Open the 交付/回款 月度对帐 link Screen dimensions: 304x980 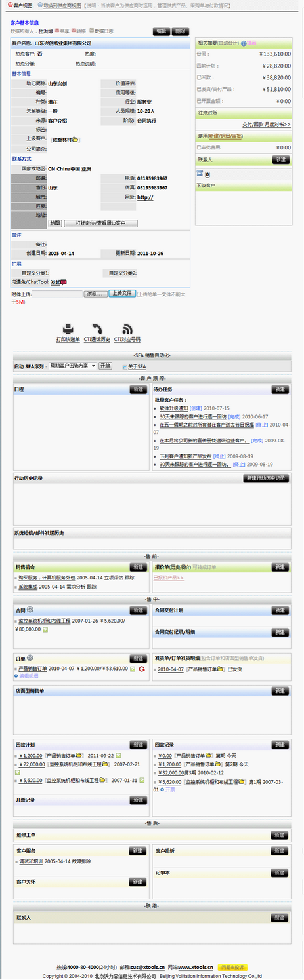pyautogui.click(x=267, y=124)
